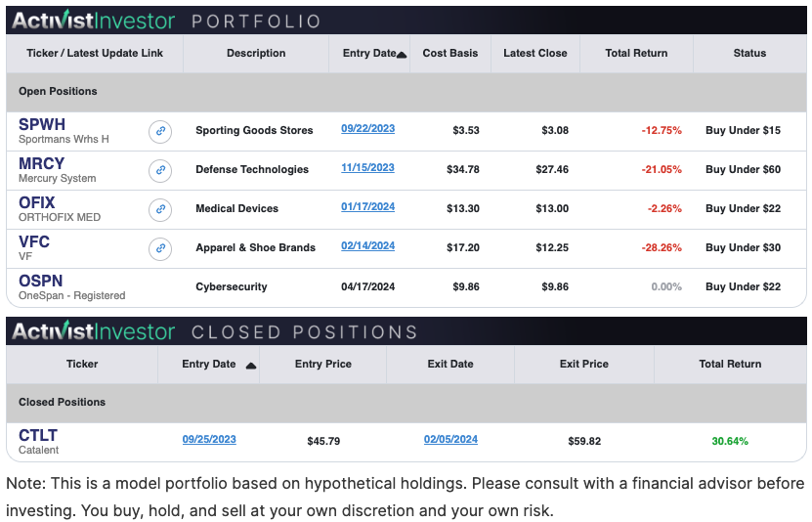Click the 0.00% return for OSPN
The image size is (812, 522).
(x=666, y=286)
